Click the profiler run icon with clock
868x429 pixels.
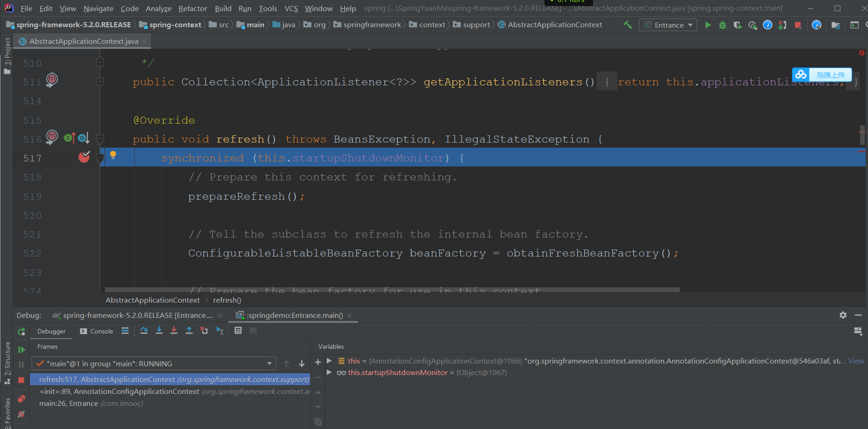(753, 25)
